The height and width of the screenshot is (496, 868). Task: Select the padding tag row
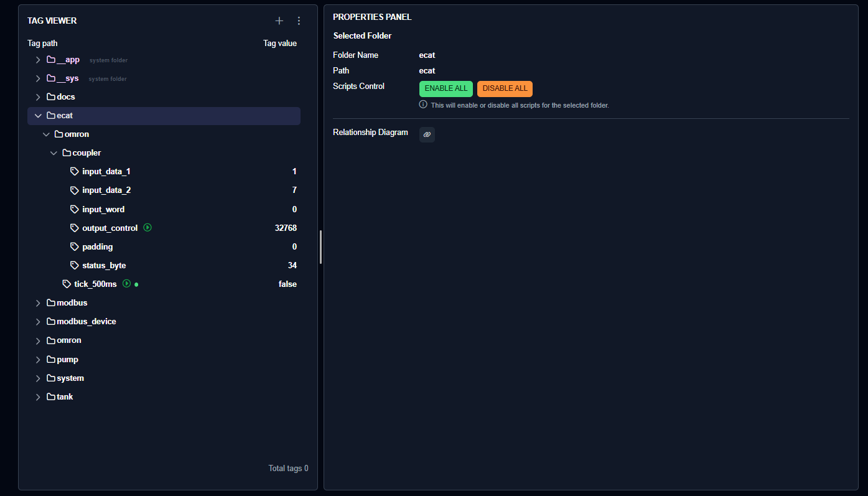[x=97, y=247]
